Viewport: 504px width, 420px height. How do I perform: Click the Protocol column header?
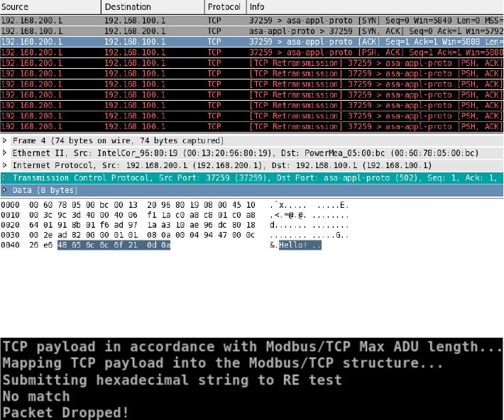pos(224,7)
